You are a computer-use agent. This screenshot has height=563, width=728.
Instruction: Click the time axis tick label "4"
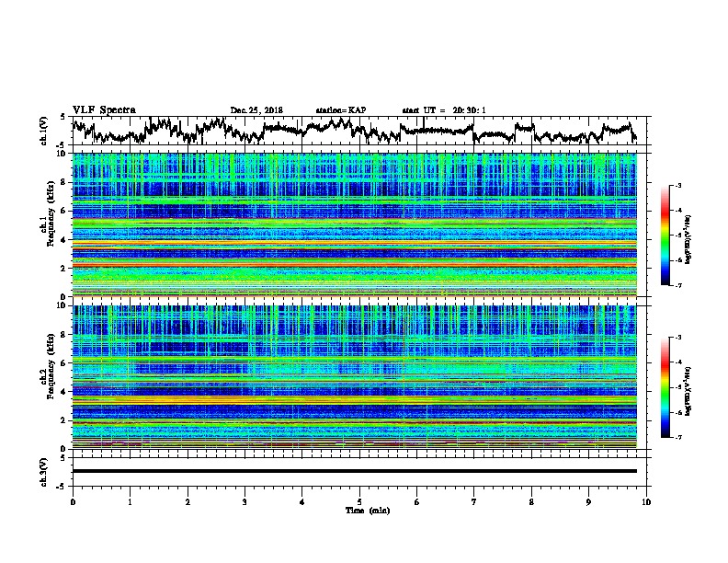(302, 502)
